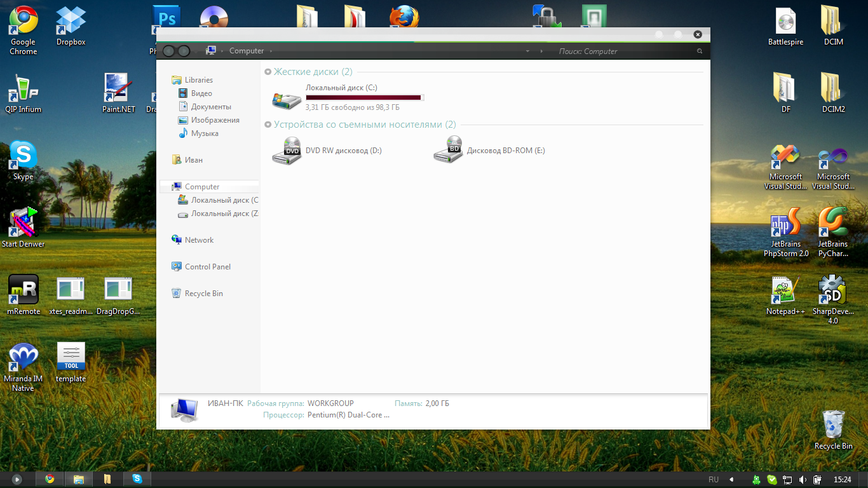The width and height of the screenshot is (868, 488).
Task: Select the Start Denwer desktop icon
Action: click(x=23, y=228)
